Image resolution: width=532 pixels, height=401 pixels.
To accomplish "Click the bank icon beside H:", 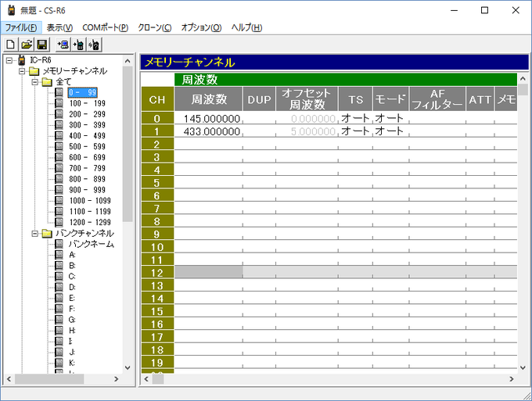I will 59,331.
